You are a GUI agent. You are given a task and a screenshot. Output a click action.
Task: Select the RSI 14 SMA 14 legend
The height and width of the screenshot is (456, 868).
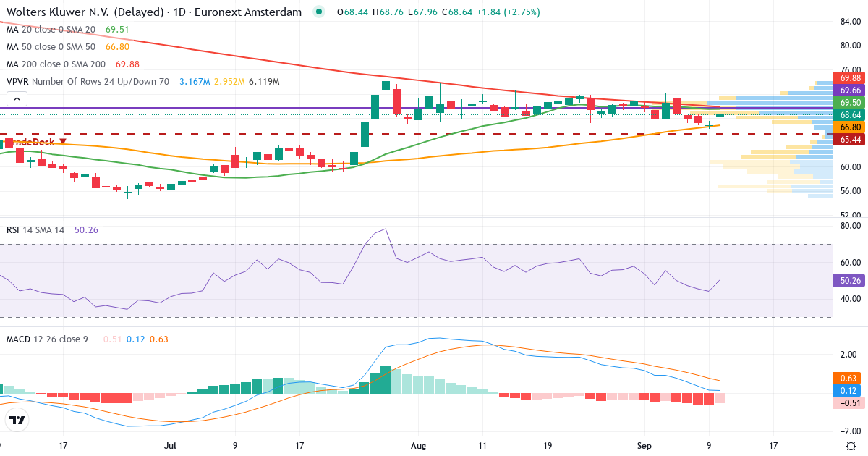pos(35,229)
